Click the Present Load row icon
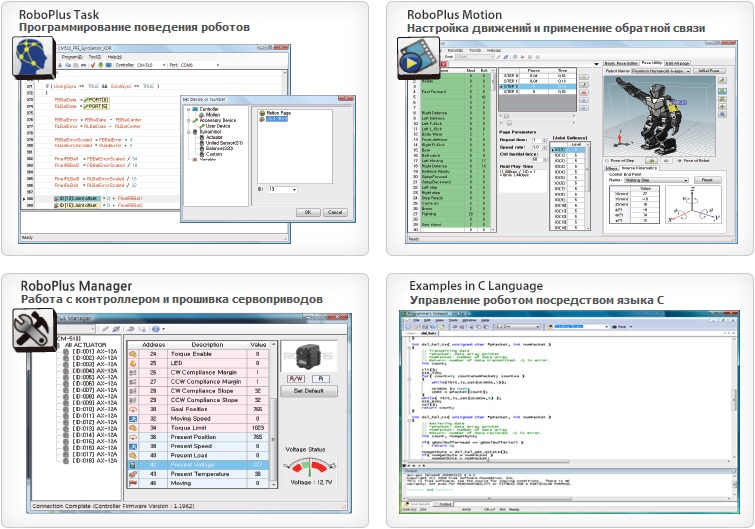 coord(133,455)
